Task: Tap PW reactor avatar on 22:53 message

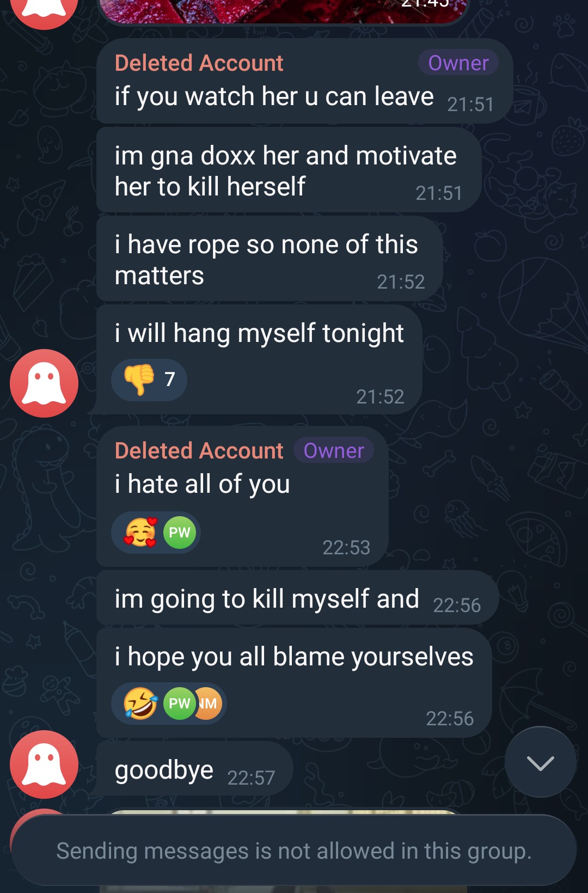Action: (x=180, y=533)
